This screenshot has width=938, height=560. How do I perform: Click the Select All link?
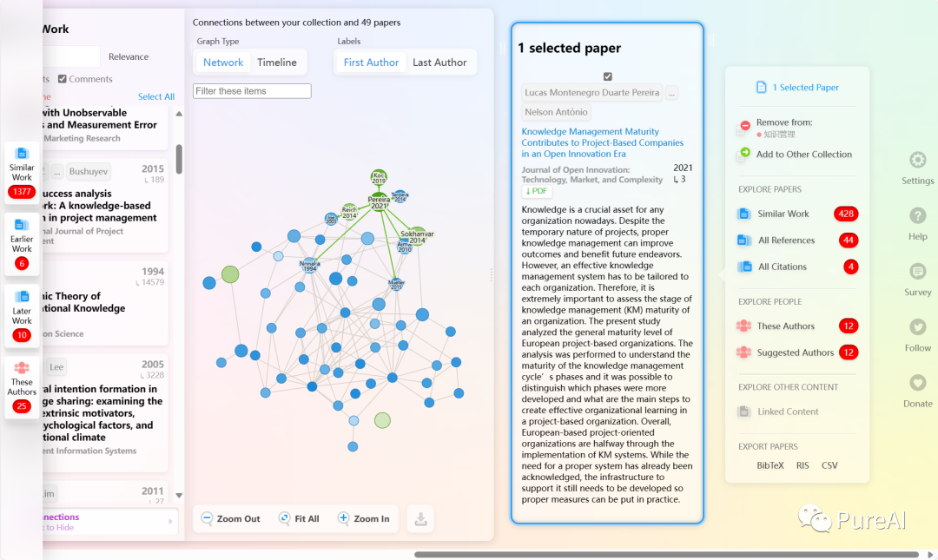(x=156, y=96)
